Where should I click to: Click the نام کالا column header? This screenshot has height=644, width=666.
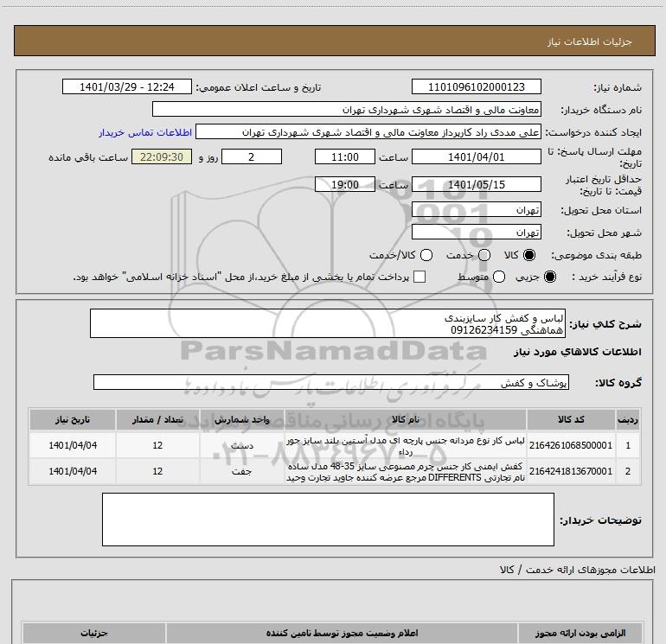[406, 420]
